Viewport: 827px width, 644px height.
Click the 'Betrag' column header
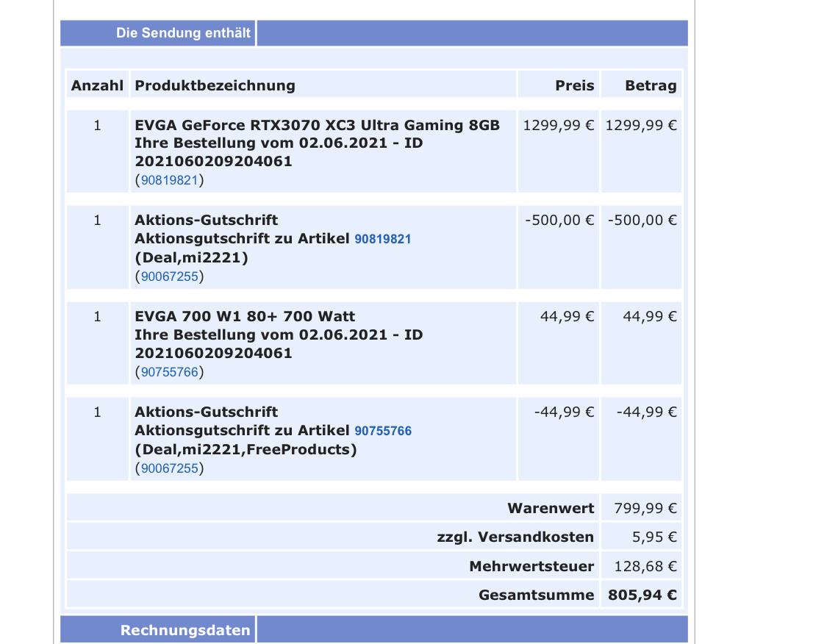(651, 85)
